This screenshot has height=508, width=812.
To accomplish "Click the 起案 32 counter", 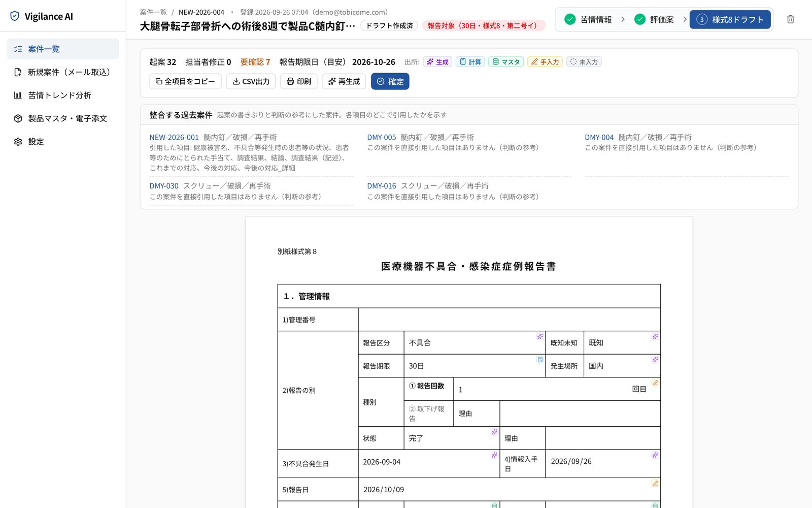I will [162, 62].
